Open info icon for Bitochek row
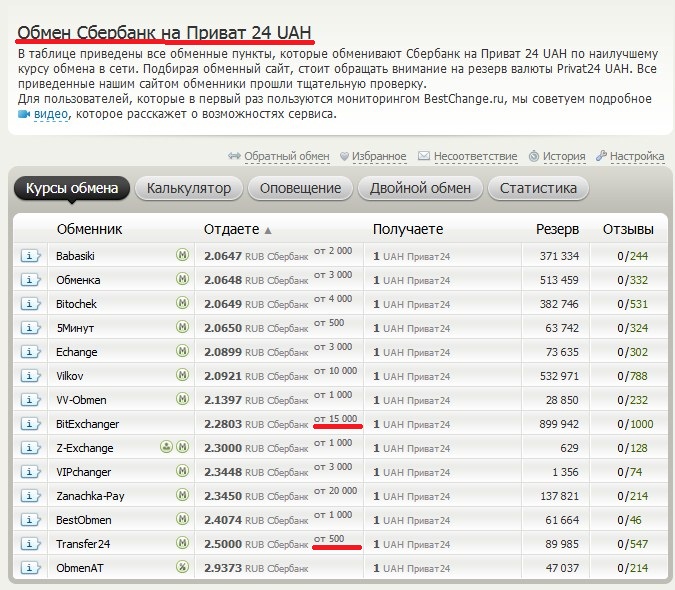Viewport: 675px width, 590px height. [x=30, y=304]
